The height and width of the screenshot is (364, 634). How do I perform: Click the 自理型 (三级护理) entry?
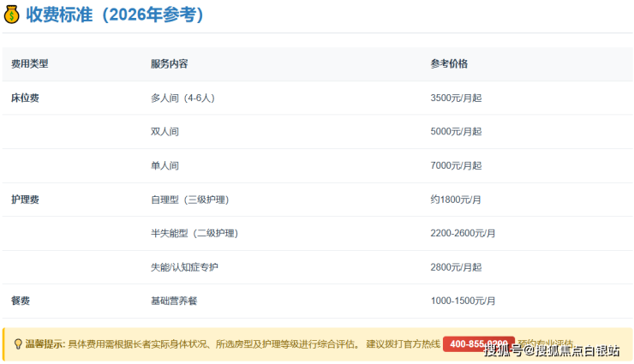(189, 200)
